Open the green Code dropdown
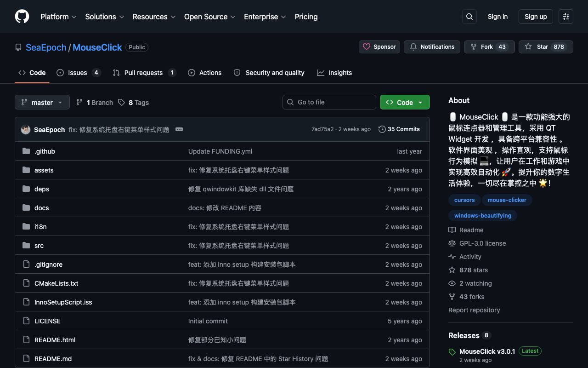588x368 pixels. click(x=405, y=102)
